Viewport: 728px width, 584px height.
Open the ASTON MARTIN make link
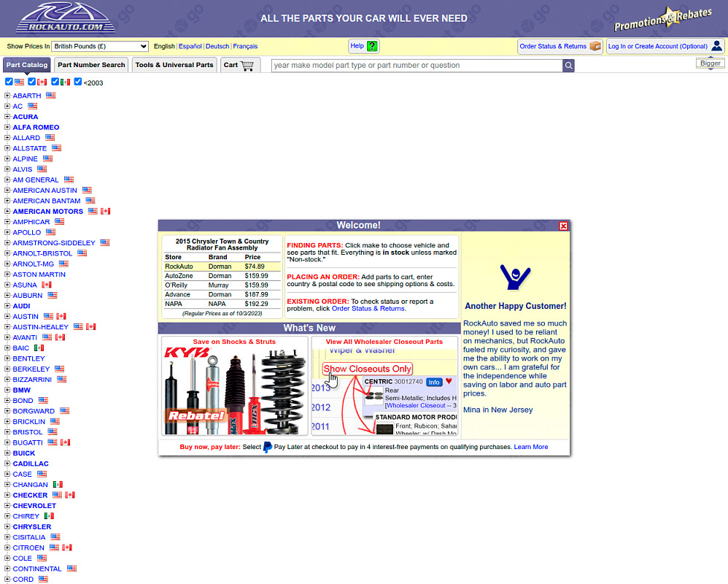[x=39, y=274]
